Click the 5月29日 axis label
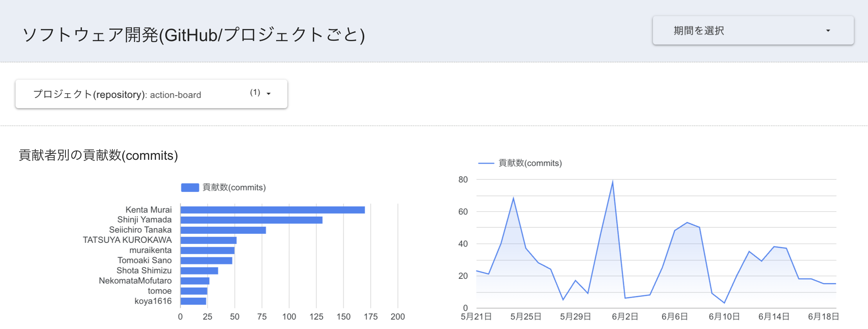The image size is (868, 329). 575,316
